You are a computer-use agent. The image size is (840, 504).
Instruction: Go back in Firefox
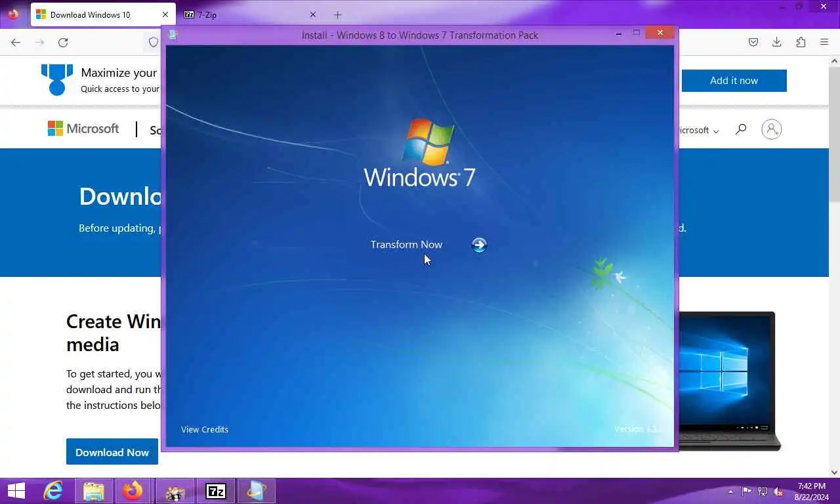pyautogui.click(x=16, y=42)
